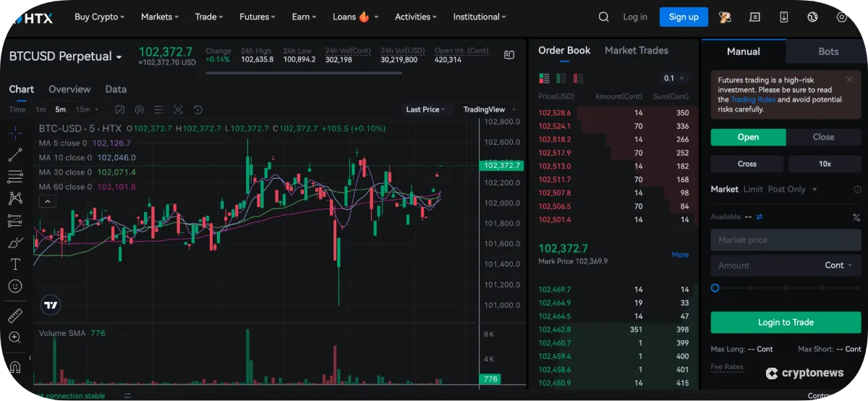Show bids only order book view

(x=562, y=78)
